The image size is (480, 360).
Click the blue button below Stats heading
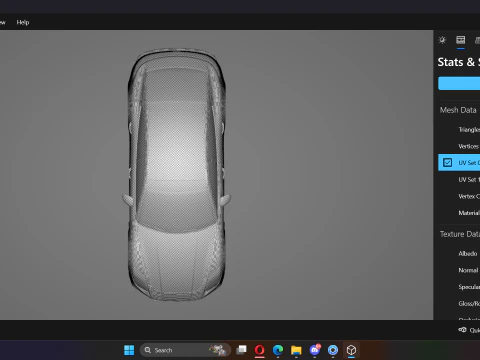(x=459, y=83)
